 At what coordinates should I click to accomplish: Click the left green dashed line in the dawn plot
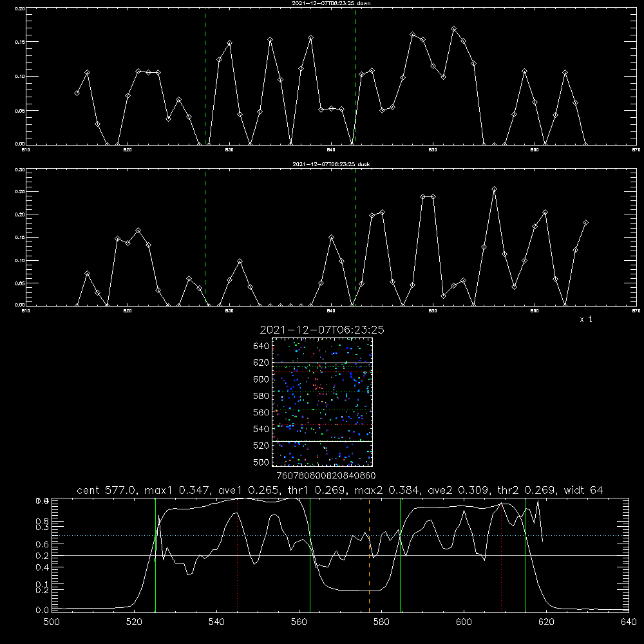pos(205,77)
